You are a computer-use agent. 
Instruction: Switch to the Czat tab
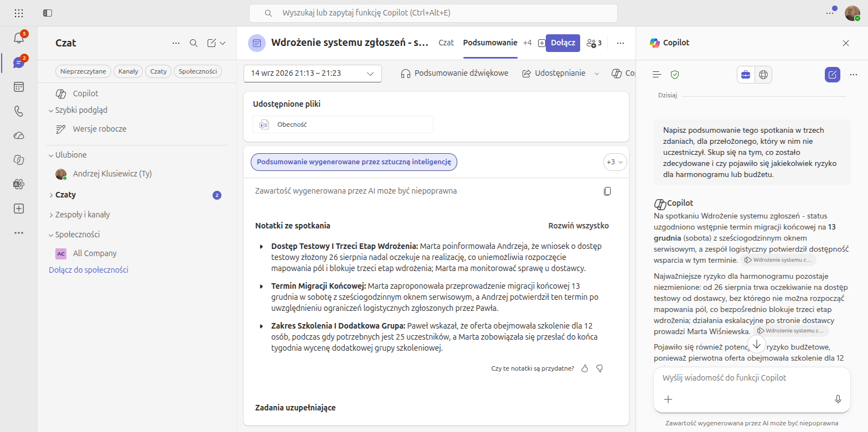pos(446,43)
